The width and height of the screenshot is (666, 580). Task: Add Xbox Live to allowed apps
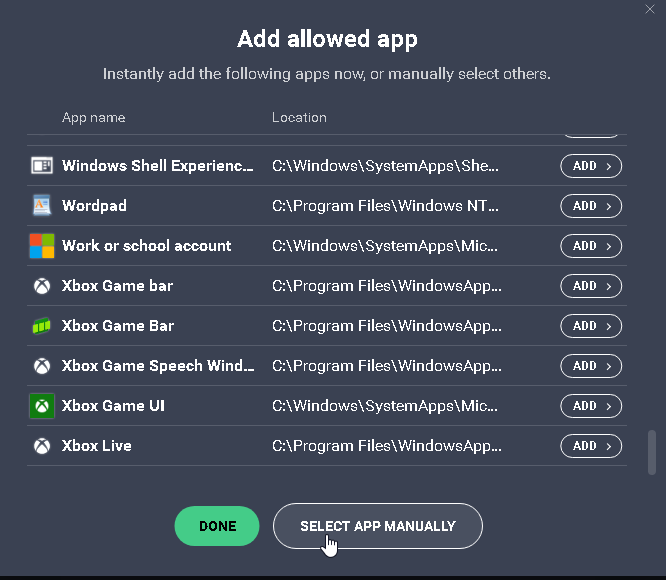tap(591, 446)
